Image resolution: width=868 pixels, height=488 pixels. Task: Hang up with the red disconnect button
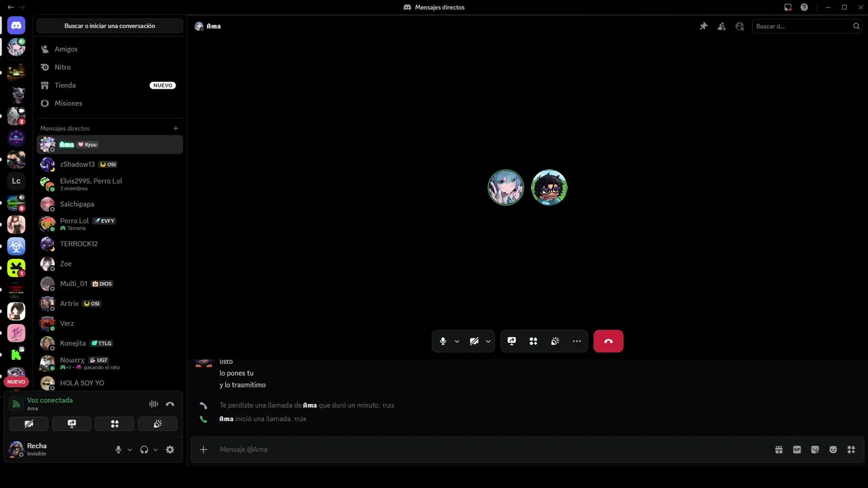[608, 341]
